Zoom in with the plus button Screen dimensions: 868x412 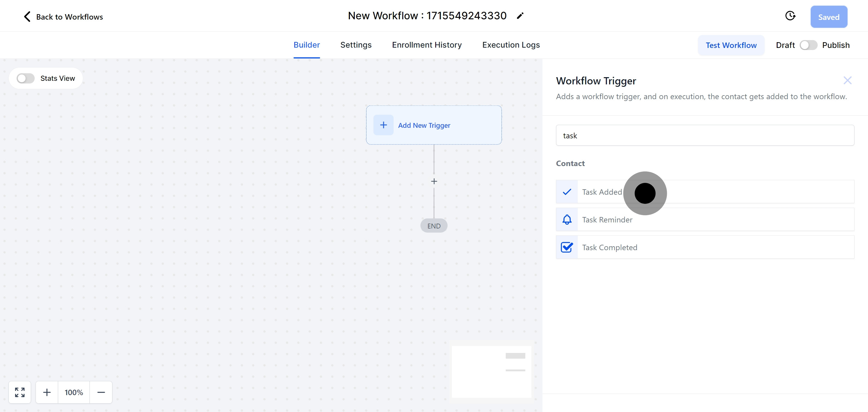(47, 392)
